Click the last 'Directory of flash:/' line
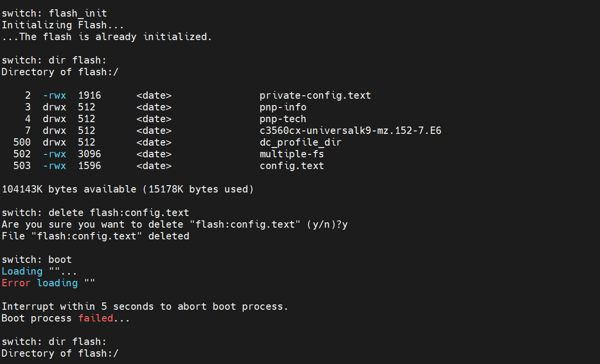600x364 pixels. [60, 353]
